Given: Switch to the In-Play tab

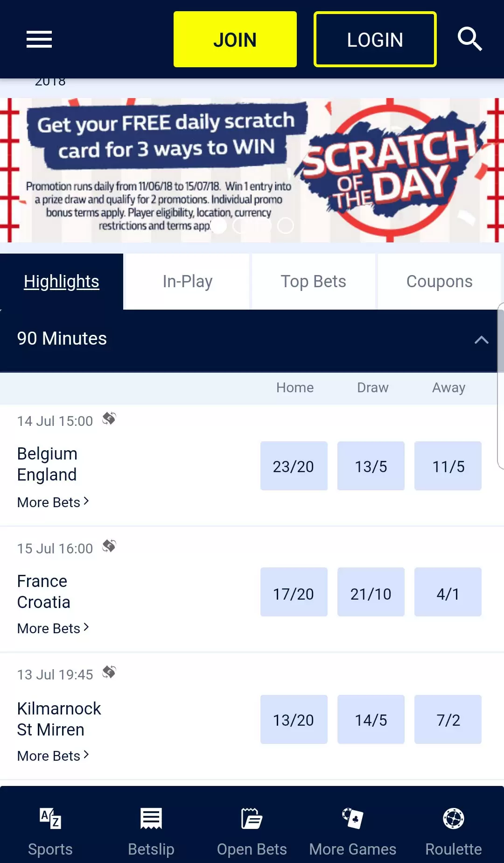Looking at the screenshot, I should [188, 282].
